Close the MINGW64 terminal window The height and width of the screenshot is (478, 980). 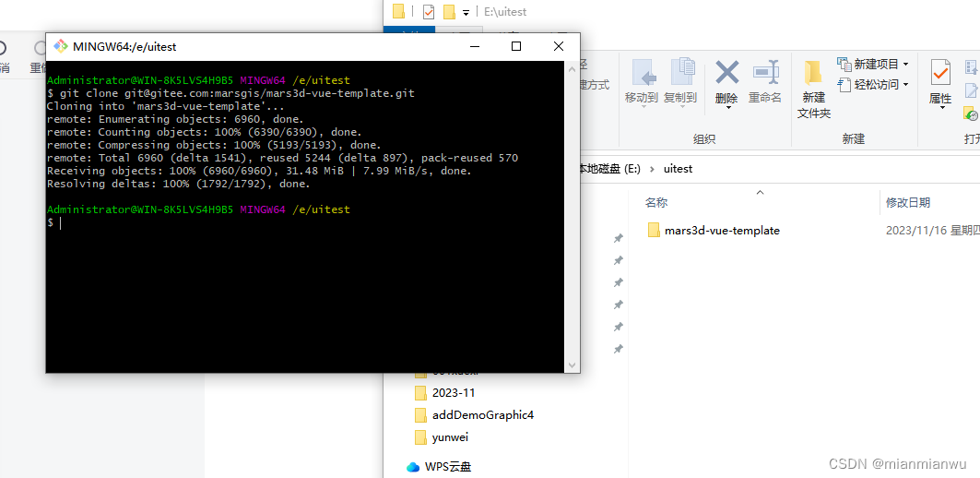pyautogui.click(x=558, y=46)
